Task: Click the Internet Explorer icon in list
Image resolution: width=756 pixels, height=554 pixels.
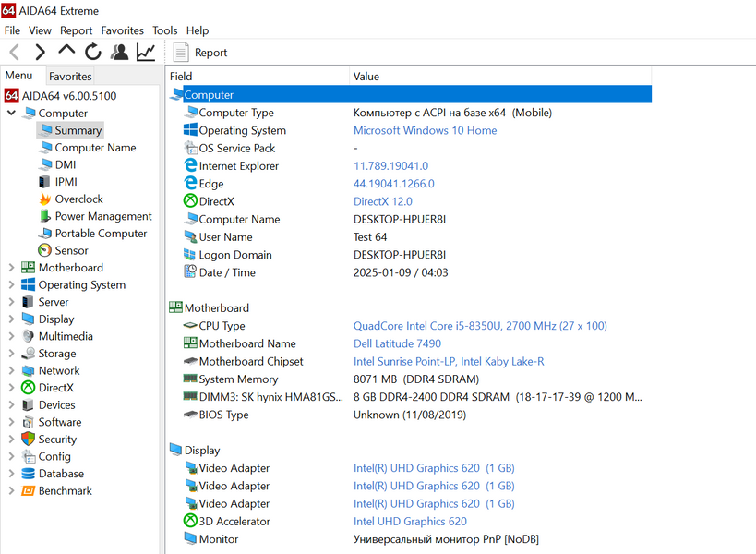Action: [x=190, y=165]
